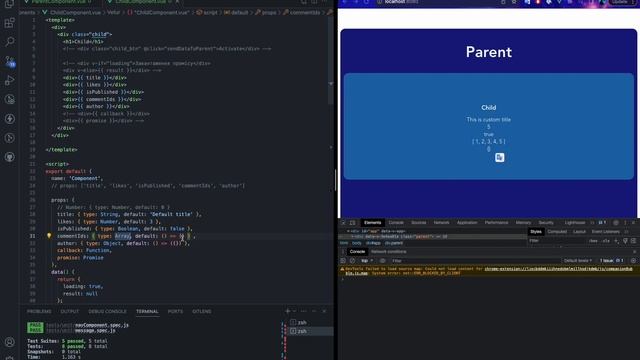Click the Styles filter input field
Image resolution: width=640 pixels, height=360 pixels.
pyautogui.click(x=557, y=241)
